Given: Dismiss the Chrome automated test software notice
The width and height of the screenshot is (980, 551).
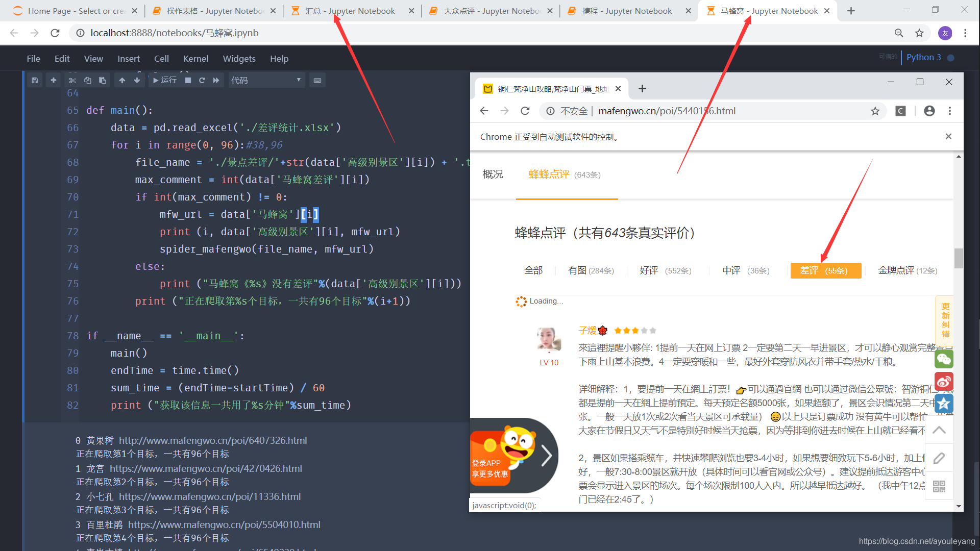Looking at the screenshot, I should pos(948,136).
